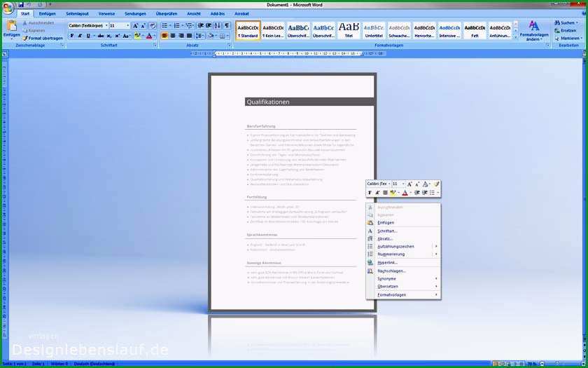
Task: Apply superscript formatting
Action: pos(117,36)
